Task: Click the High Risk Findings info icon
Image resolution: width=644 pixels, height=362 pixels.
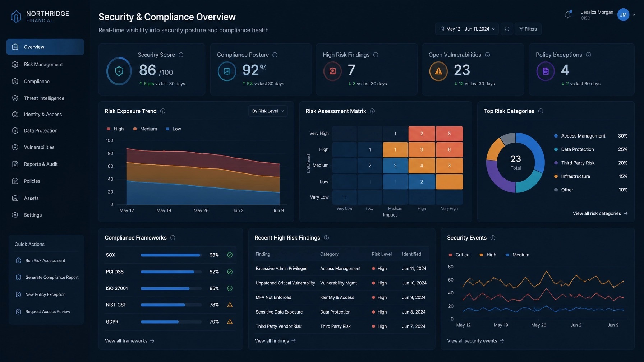Action: coord(376,55)
